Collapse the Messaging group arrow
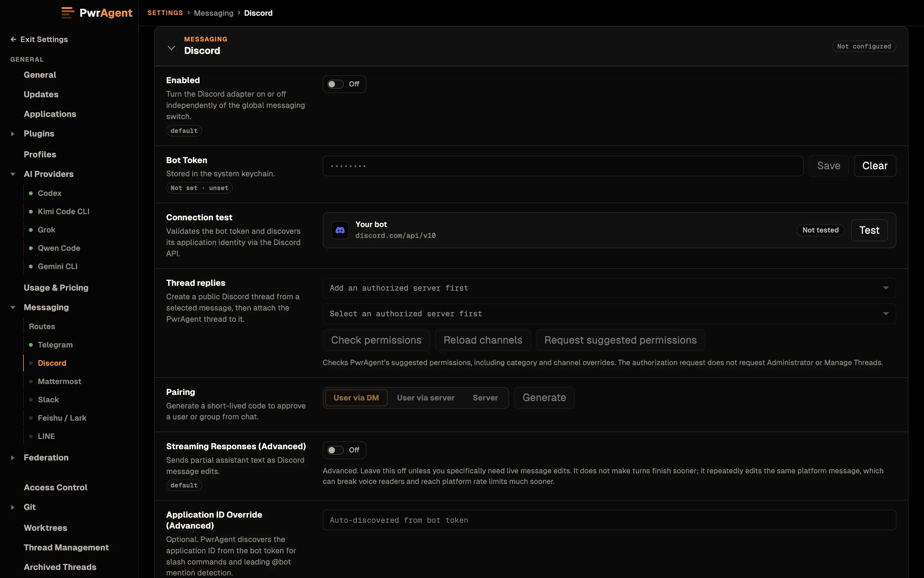The image size is (924, 578). [x=13, y=307]
